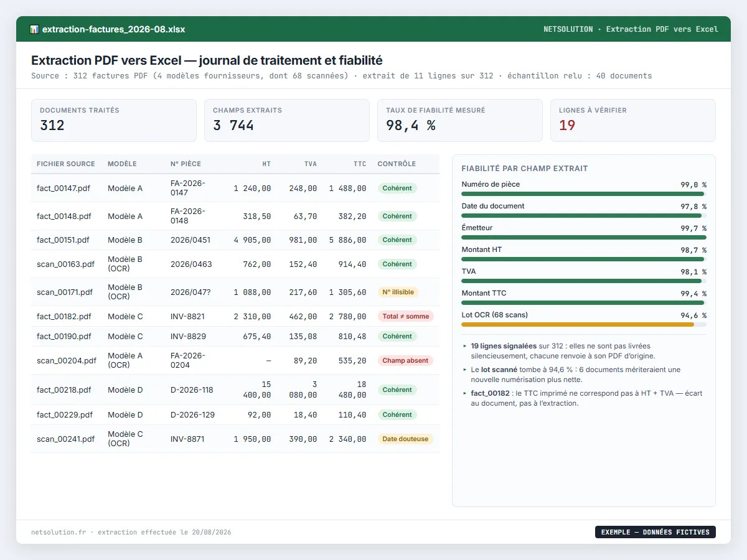Select file scan_00204.pdf

coord(67,360)
